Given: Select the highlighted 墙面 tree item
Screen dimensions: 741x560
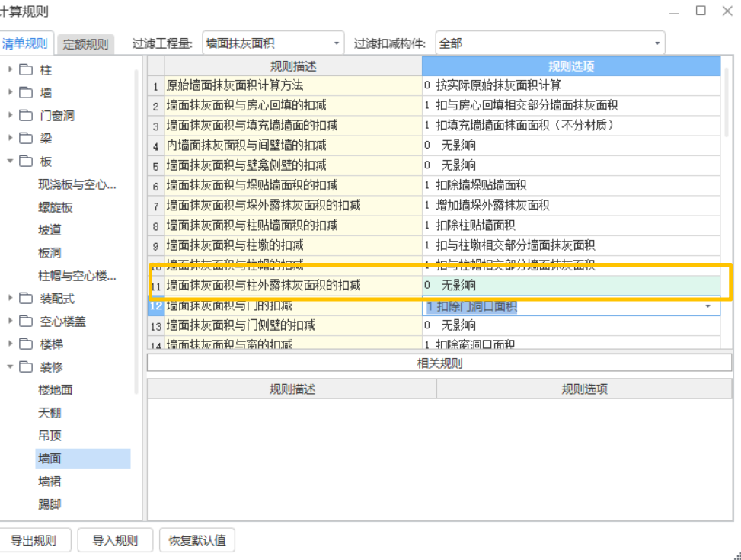Looking at the screenshot, I should click(x=83, y=459).
